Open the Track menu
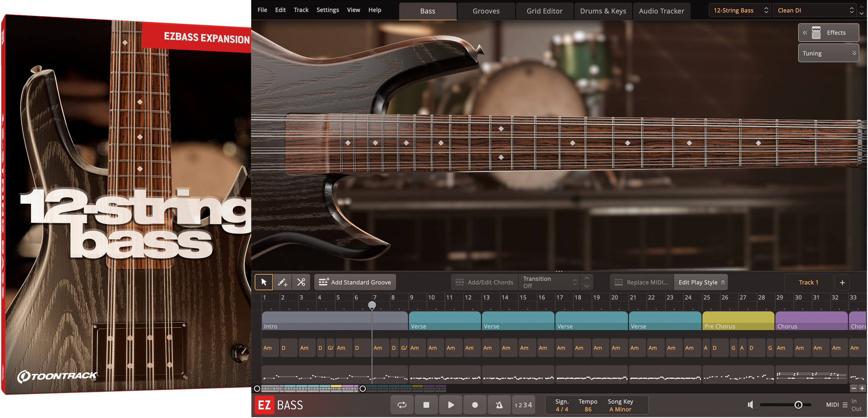This screenshot has width=868, height=418. click(x=301, y=10)
